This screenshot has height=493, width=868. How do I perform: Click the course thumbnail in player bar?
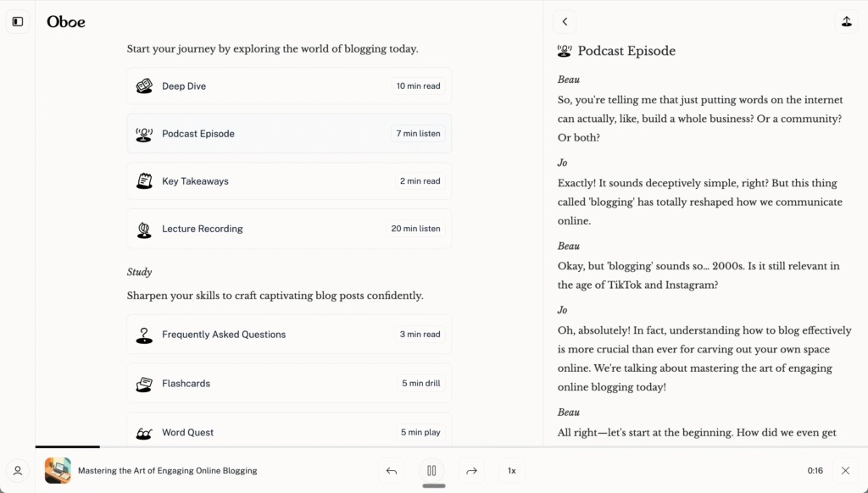(58, 470)
